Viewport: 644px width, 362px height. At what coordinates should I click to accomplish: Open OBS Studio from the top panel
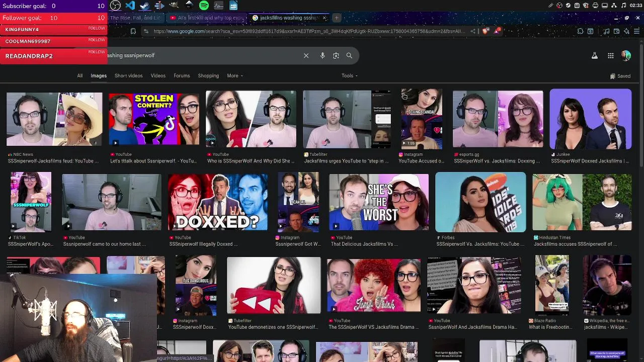click(115, 6)
